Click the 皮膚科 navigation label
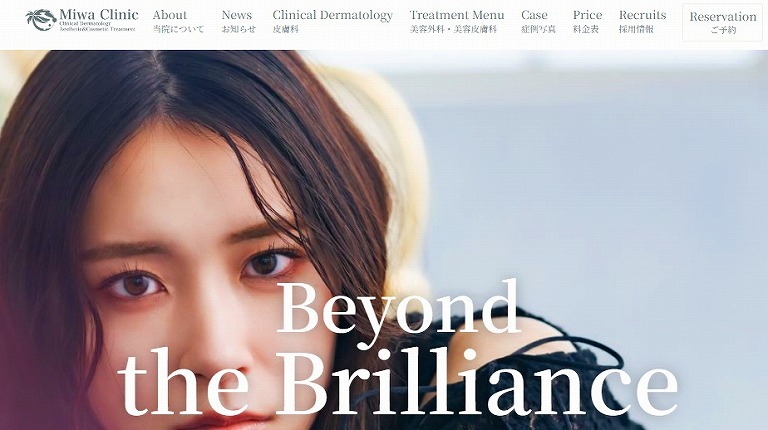The width and height of the screenshot is (768, 430). click(x=286, y=29)
